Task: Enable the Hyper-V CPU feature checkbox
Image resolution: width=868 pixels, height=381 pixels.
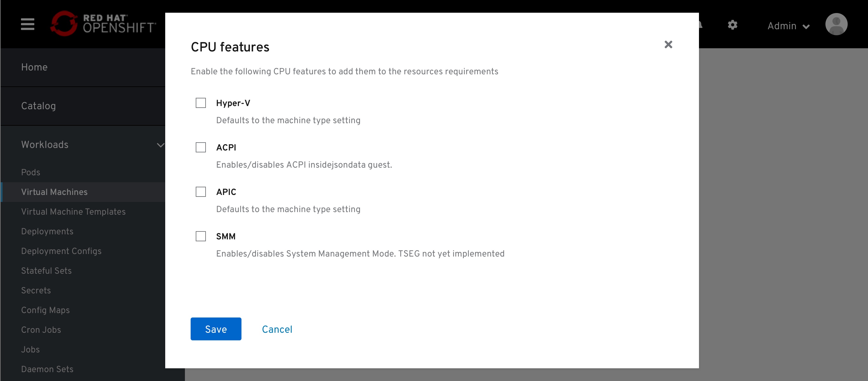Action: (x=201, y=102)
